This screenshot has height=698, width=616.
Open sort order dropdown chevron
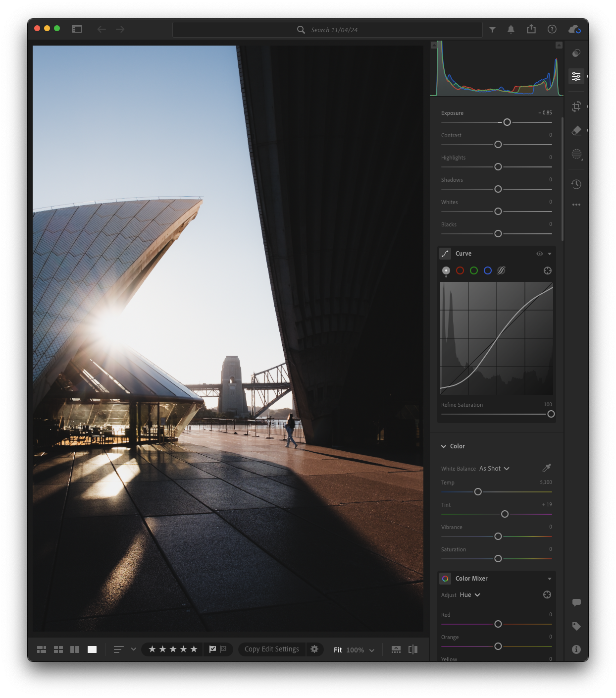click(133, 649)
